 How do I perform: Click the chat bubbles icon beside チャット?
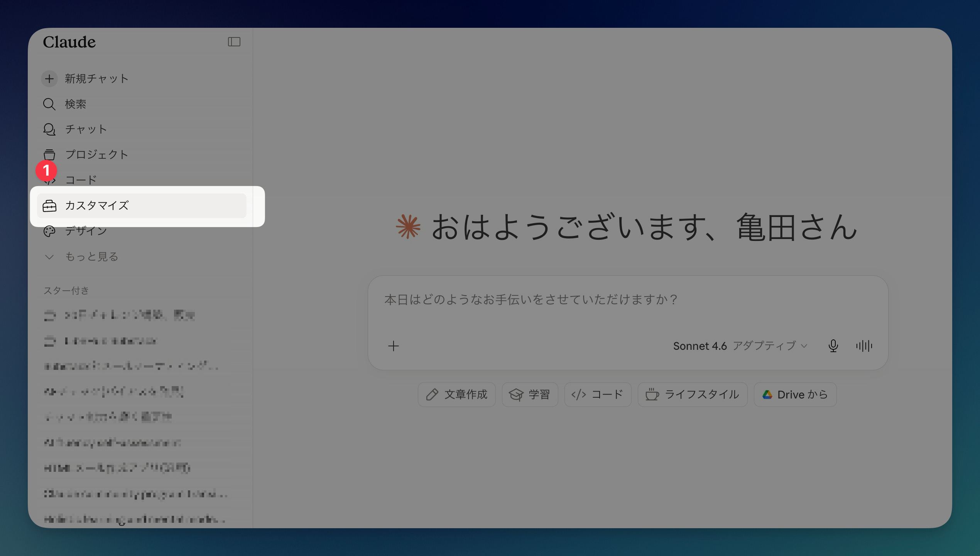click(x=49, y=129)
